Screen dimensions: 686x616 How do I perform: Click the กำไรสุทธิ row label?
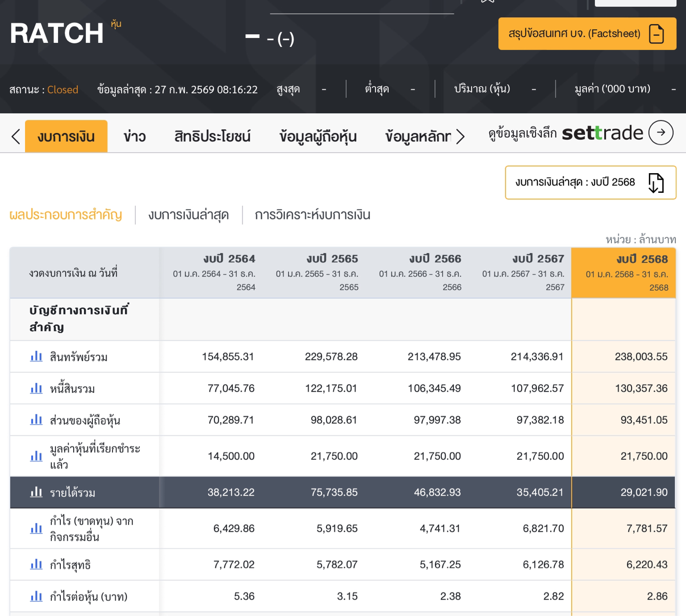tap(70, 565)
